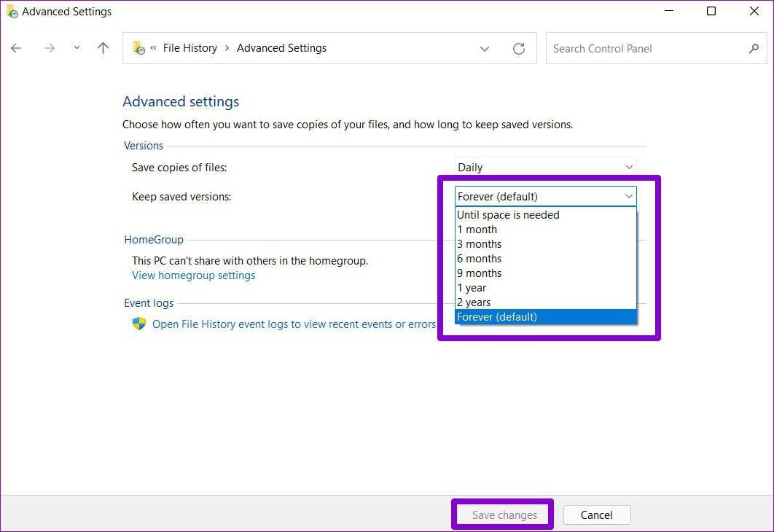Image resolution: width=774 pixels, height=532 pixels.
Task: Click the search magnifier icon
Action: [x=754, y=49]
